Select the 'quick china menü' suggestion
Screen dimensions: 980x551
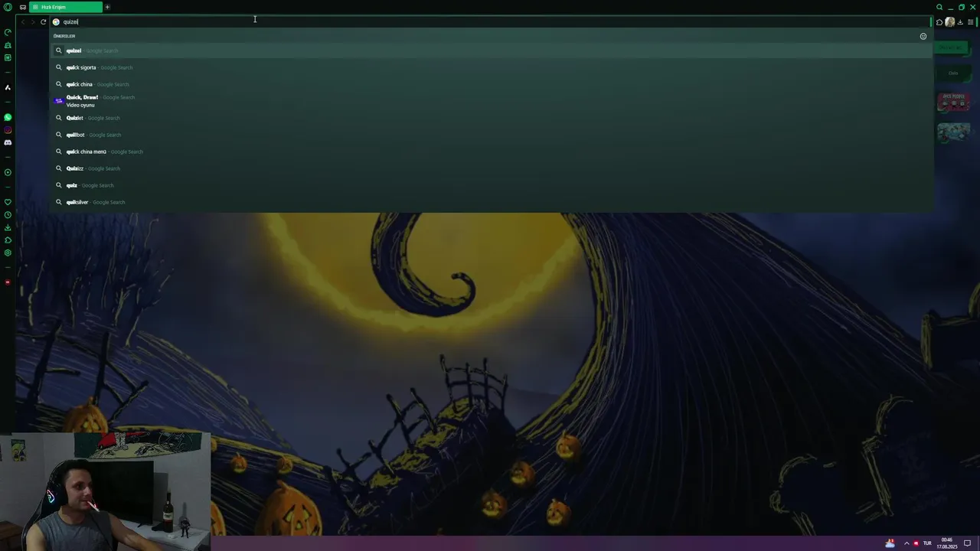[490, 152]
